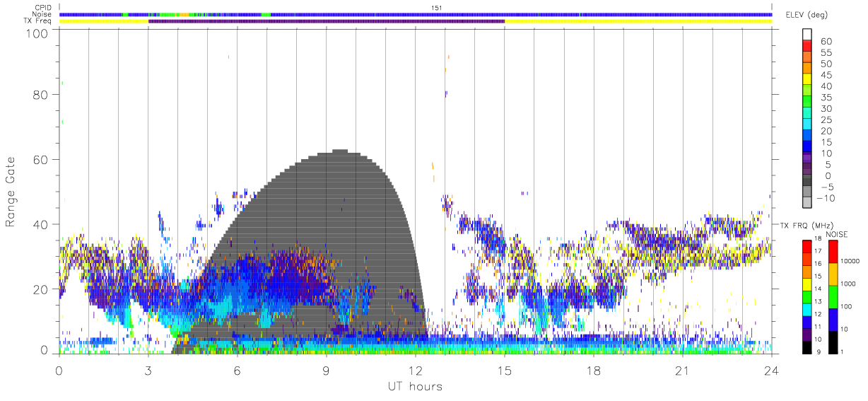Click the purple segment of TX Freq bar
Image resolution: width=868 pixels, height=401 pixels.
(x=327, y=21)
